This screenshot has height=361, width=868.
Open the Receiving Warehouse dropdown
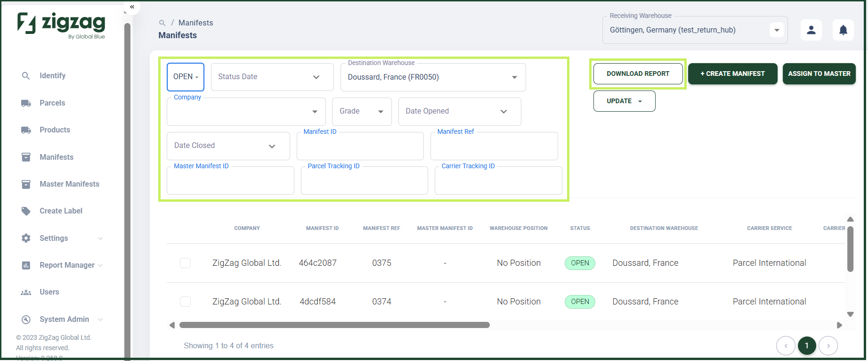pos(695,30)
